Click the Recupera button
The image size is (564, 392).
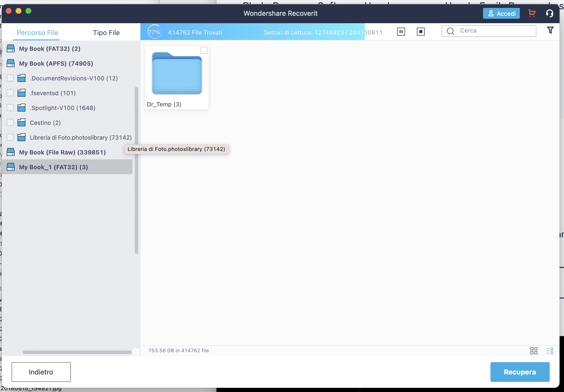point(520,372)
